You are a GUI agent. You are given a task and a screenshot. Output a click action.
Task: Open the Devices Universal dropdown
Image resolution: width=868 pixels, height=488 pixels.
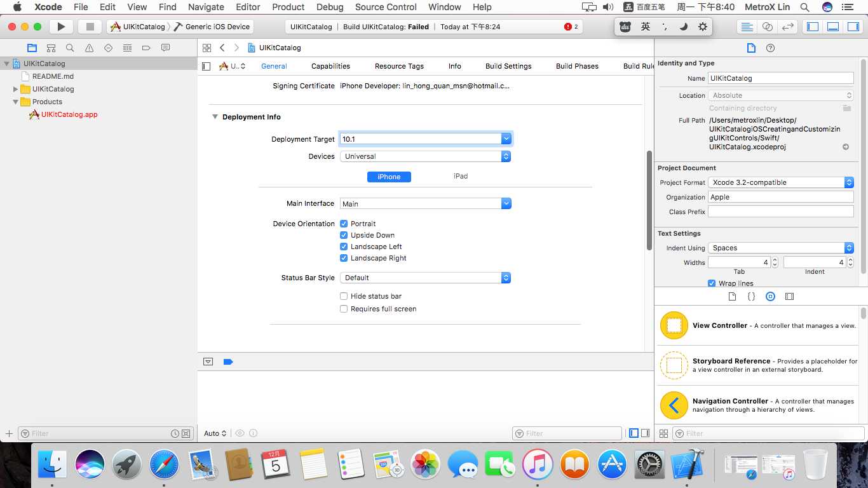click(x=426, y=156)
